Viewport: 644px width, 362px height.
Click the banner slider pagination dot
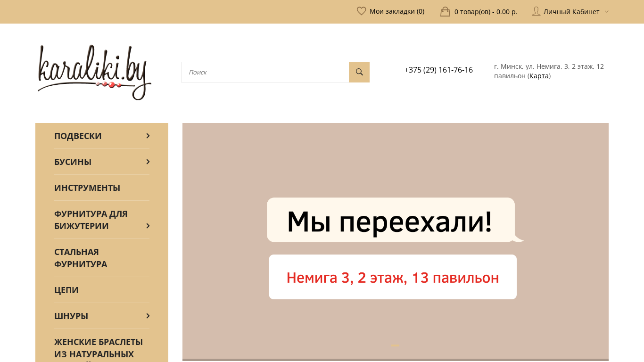tap(395, 346)
